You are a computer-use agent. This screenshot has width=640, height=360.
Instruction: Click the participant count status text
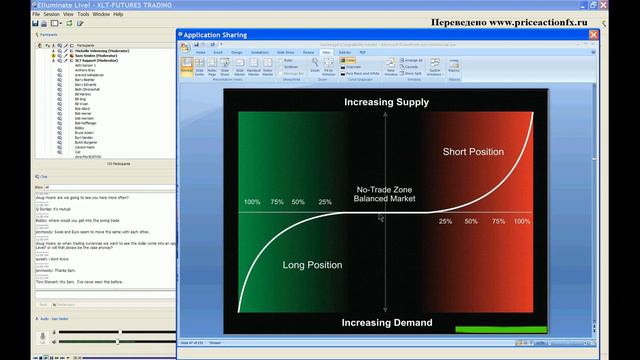coord(118,164)
